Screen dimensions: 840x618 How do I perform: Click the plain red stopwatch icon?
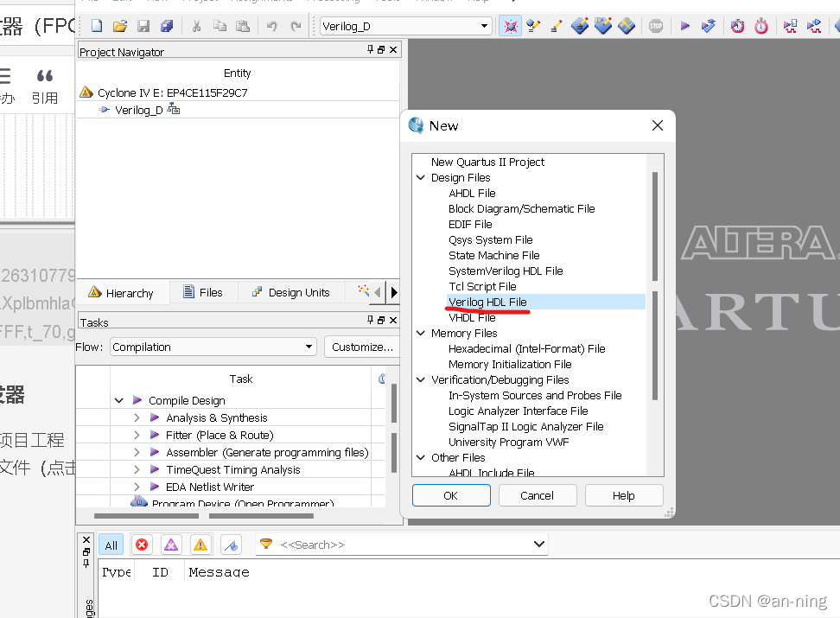761,26
